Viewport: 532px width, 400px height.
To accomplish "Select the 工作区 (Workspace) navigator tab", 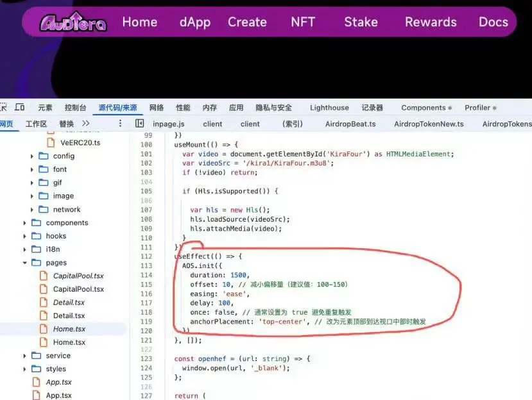I will point(37,124).
